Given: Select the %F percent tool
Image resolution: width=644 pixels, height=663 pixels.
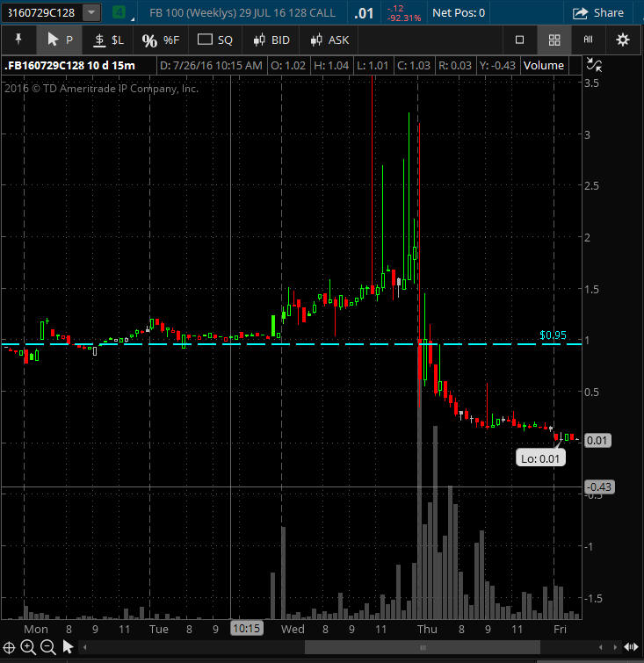Looking at the screenshot, I should [160, 40].
